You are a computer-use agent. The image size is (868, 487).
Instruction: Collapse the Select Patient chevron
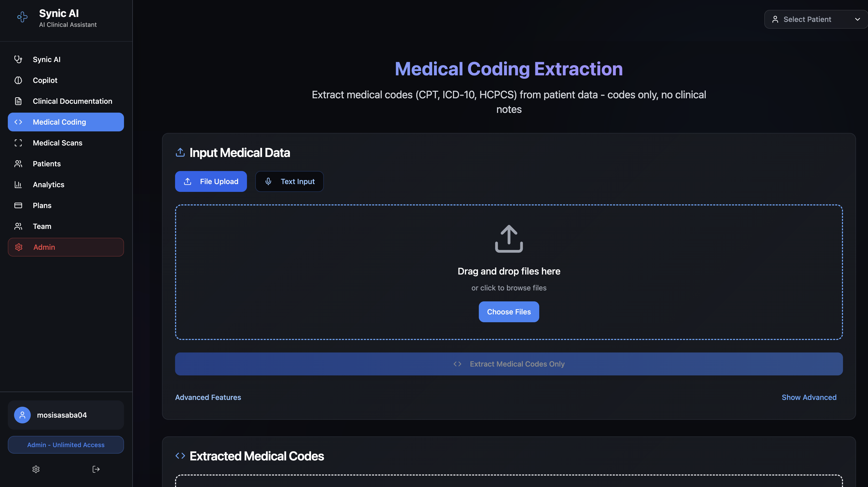click(857, 19)
